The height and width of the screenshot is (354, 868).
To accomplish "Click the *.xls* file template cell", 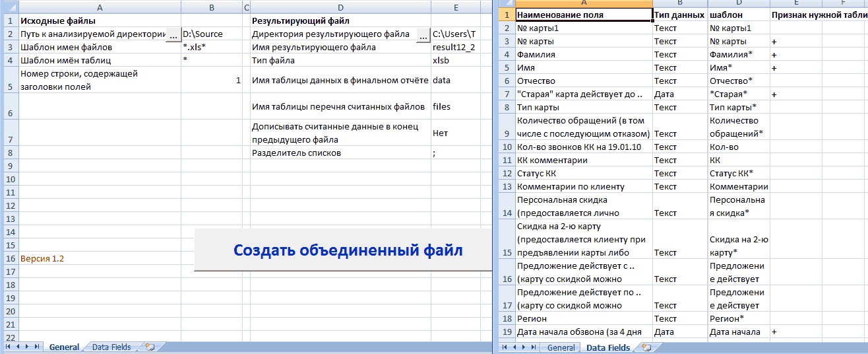I will click(212, 48).
